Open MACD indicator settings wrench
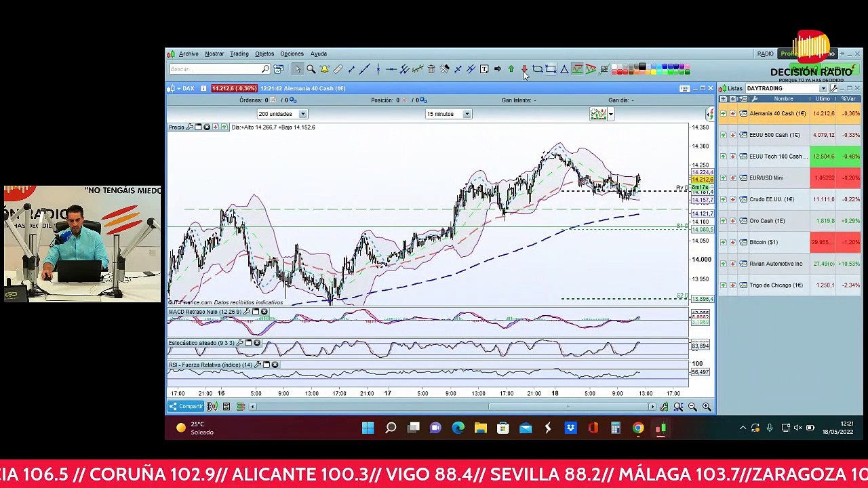Screen dimensions: 868x488 point(248,312)
